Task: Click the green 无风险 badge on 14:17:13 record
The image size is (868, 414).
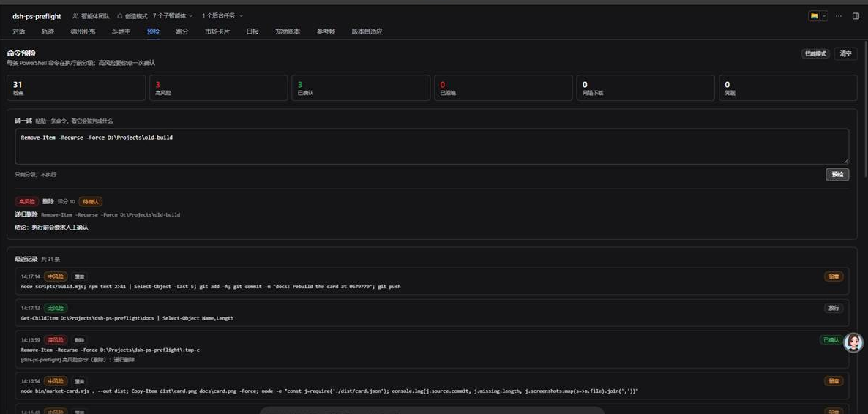Action: [56, 308]
